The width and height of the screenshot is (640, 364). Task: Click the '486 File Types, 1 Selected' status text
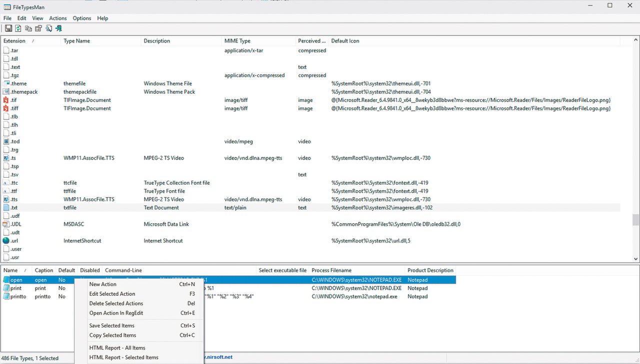coord(30,358)
